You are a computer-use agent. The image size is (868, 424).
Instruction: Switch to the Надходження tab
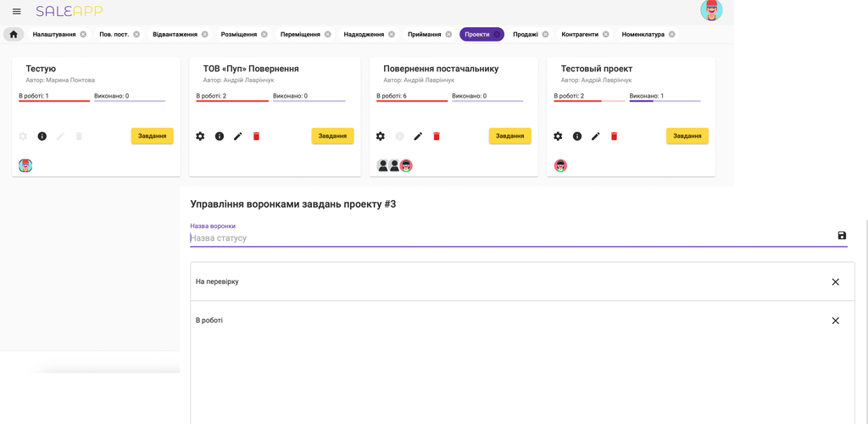click(364, 34)
